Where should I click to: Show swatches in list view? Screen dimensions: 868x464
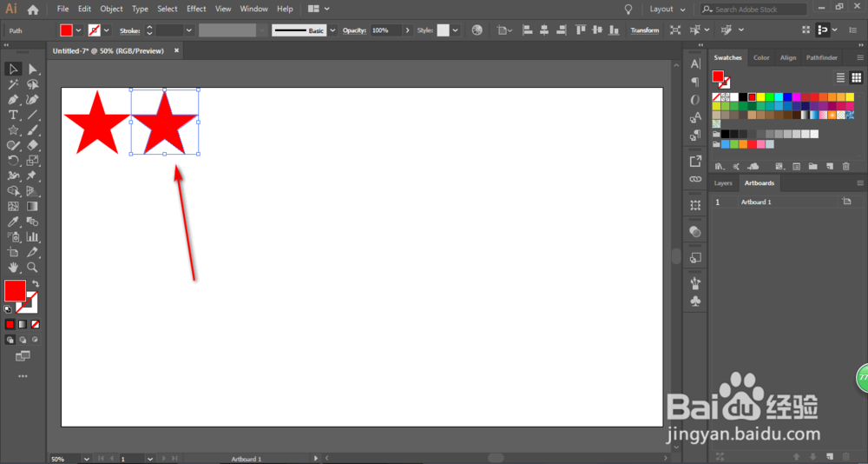[840, 77]
